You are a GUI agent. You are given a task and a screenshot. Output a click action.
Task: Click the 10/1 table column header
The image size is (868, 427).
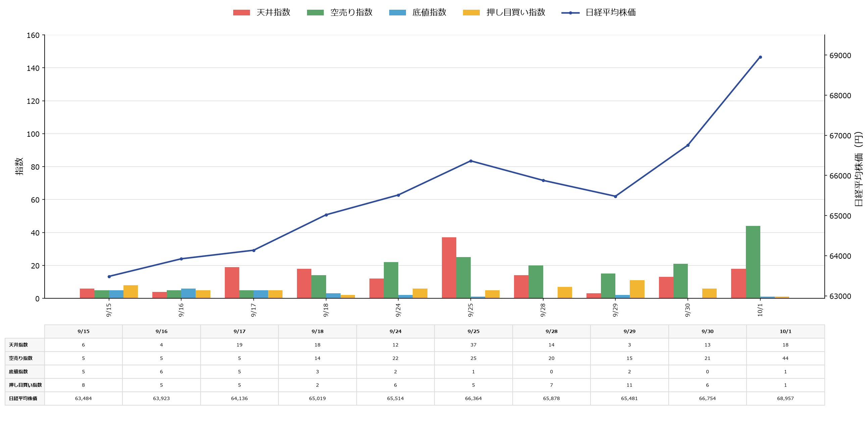[x=785, y=331]
